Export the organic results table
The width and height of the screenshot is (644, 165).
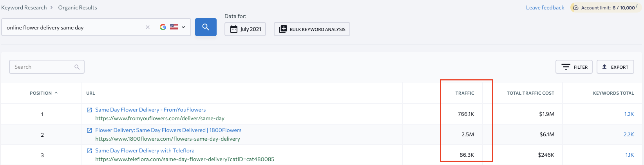tap(615, 67)
